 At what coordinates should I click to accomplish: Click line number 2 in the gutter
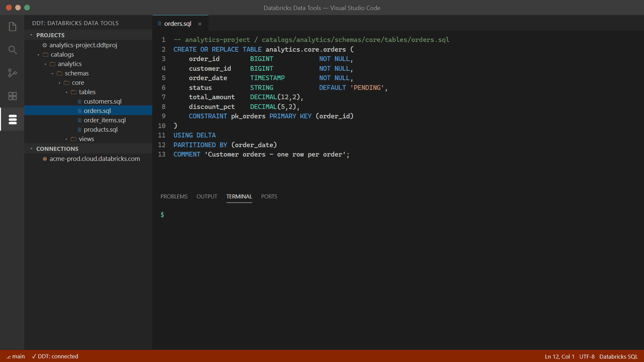click(163, 49)
